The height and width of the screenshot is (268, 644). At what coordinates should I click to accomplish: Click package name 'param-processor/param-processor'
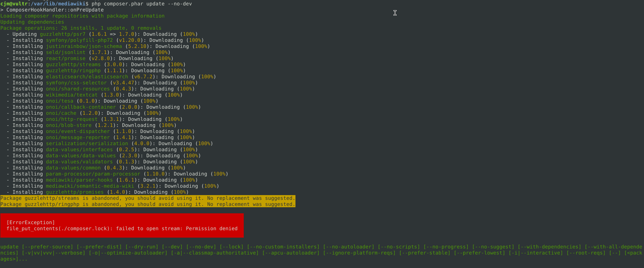pyautogui.click(x=93, y=174)
